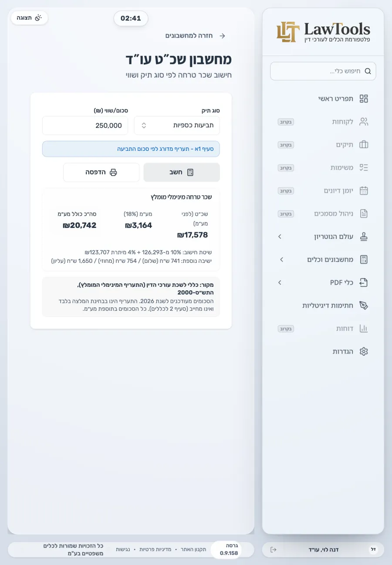Click the hearings calendar icon
392x565 pixels.
[x=364, y=191]
